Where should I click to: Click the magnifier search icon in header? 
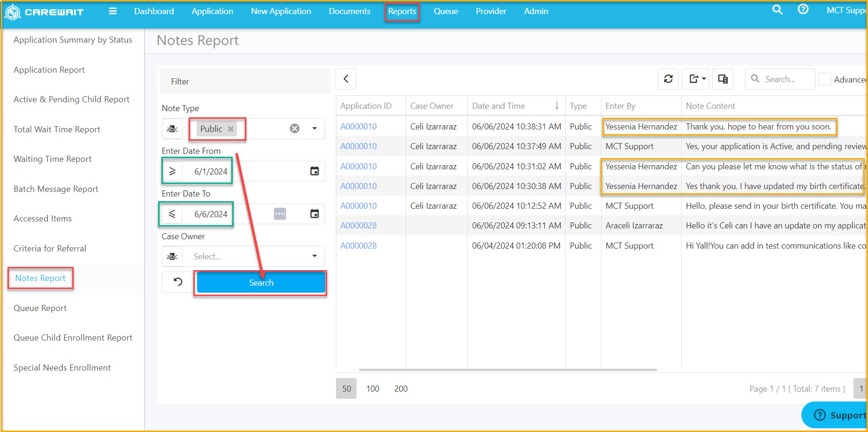[x=777, y=10]
